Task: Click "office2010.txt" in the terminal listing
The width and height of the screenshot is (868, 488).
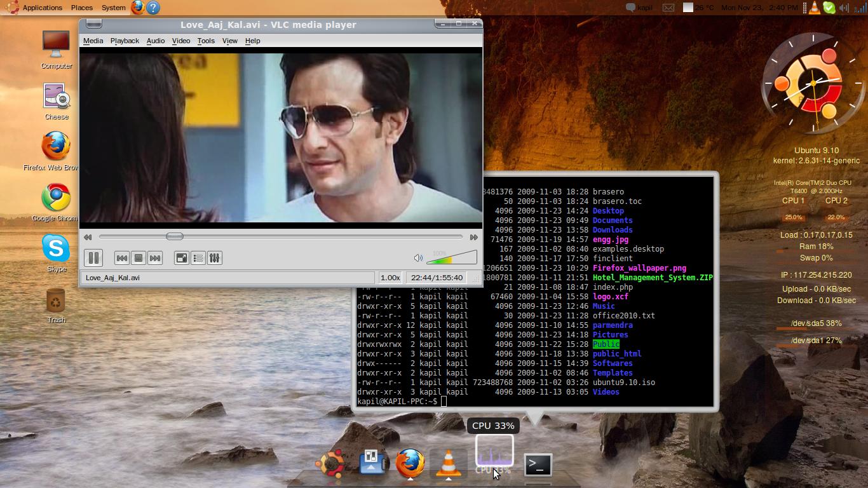Action: coord(624,316)
